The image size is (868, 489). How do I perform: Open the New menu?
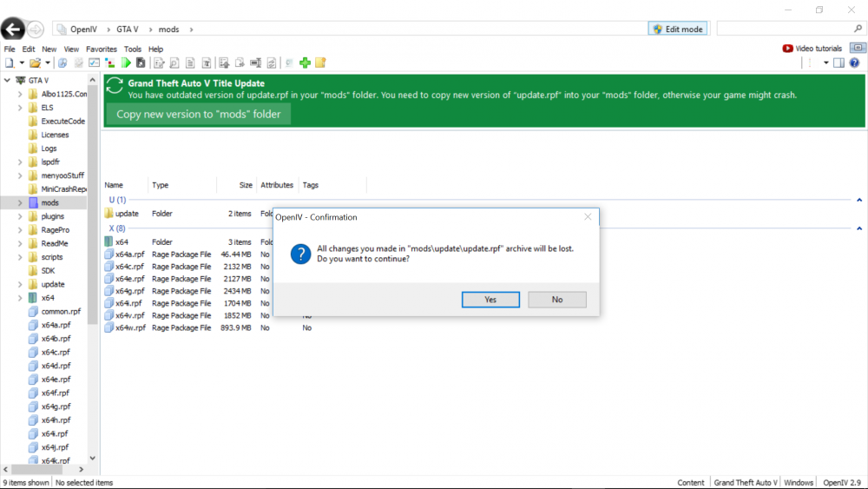(x=49, y=49)
